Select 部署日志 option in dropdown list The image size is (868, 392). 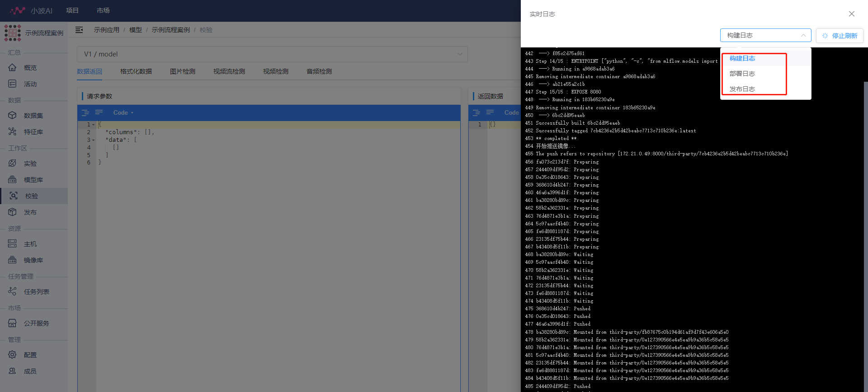point(765,74)
